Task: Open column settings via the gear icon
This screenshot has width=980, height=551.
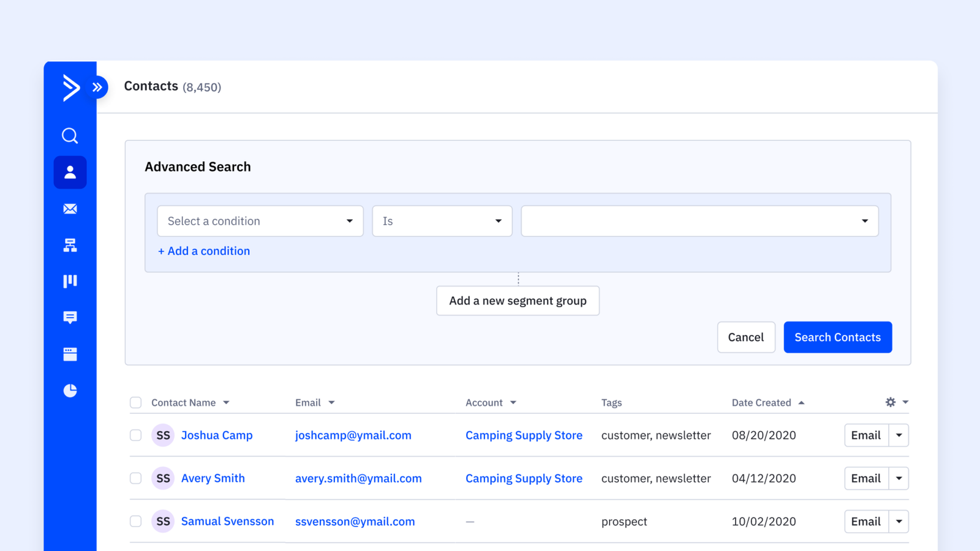Action: 890,402
